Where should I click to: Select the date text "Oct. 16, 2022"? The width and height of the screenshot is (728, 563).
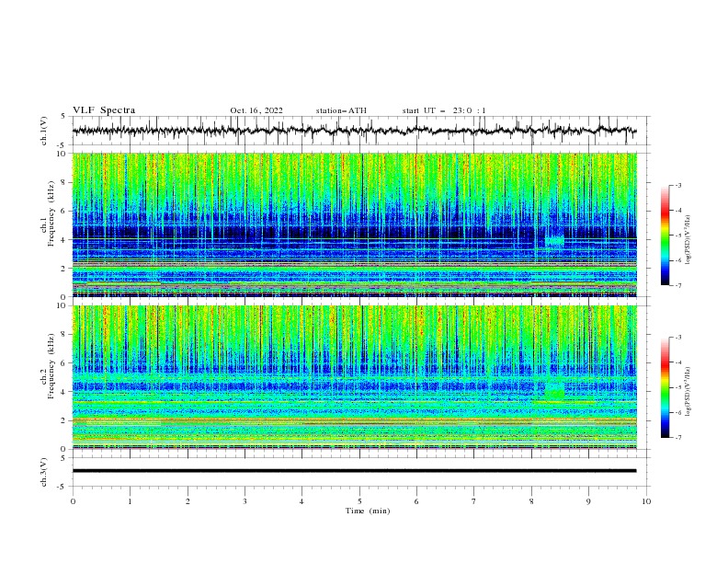coord(256,110)
